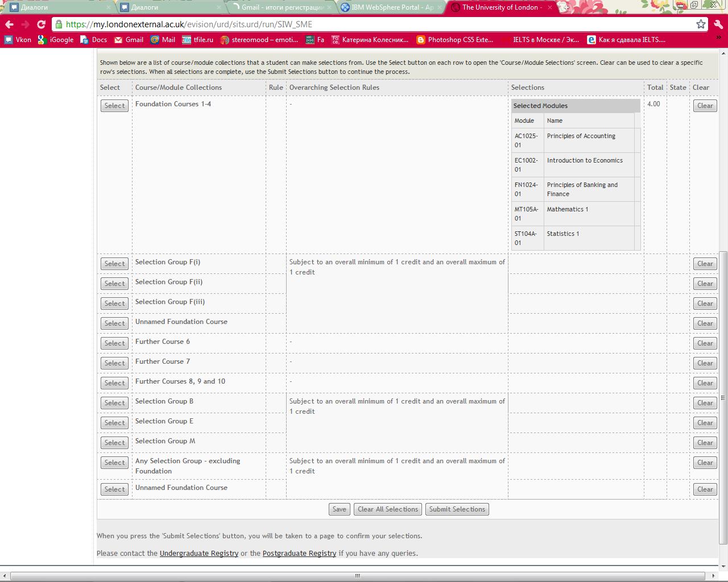The width and height of the screenshot is (728, 582).
Task: Open the stereomood bookmark
Action: pos(259,40)
